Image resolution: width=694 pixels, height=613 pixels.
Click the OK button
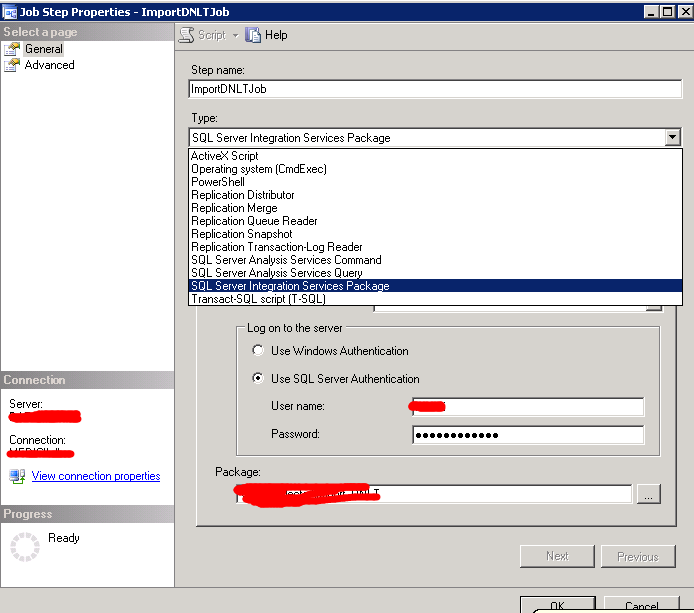pyautogui.click(x=558, y=605)
